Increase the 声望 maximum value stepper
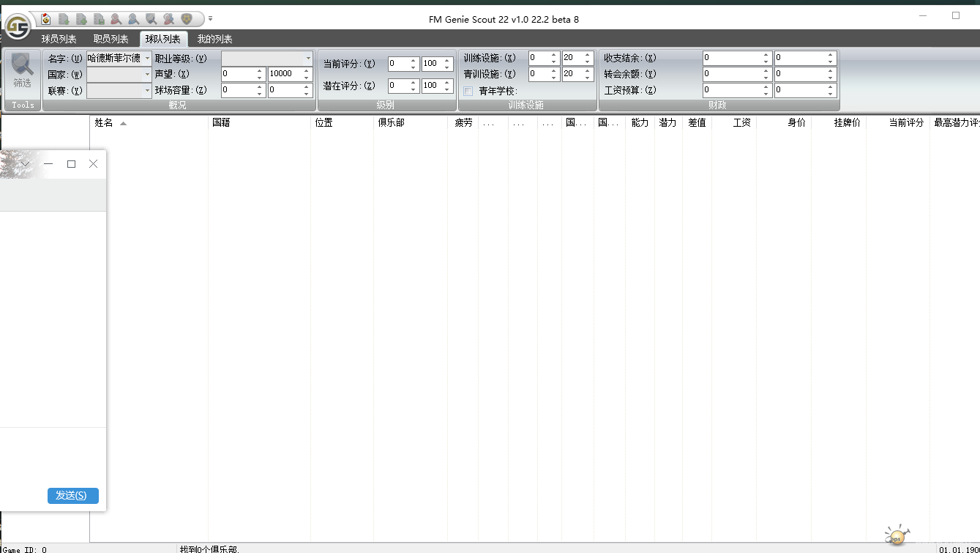Image resolution: width=980 pixels, height=553 pixels. pos(306,70)
